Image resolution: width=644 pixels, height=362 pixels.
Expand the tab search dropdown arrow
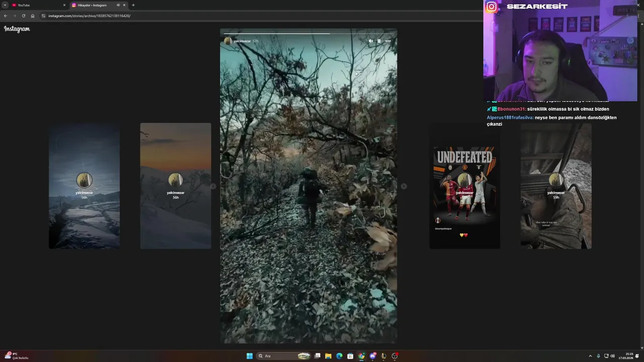(5, 5)
